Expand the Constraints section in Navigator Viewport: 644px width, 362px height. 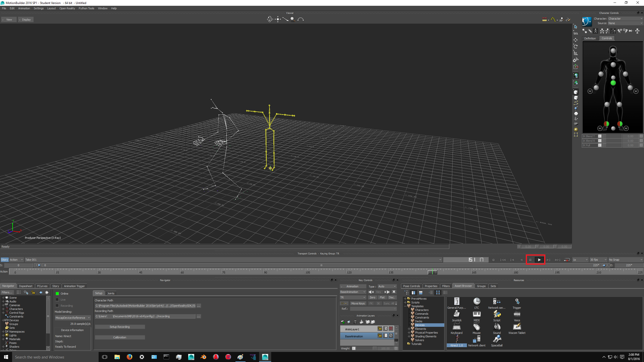pyautogui.click(x=3, y=316)
